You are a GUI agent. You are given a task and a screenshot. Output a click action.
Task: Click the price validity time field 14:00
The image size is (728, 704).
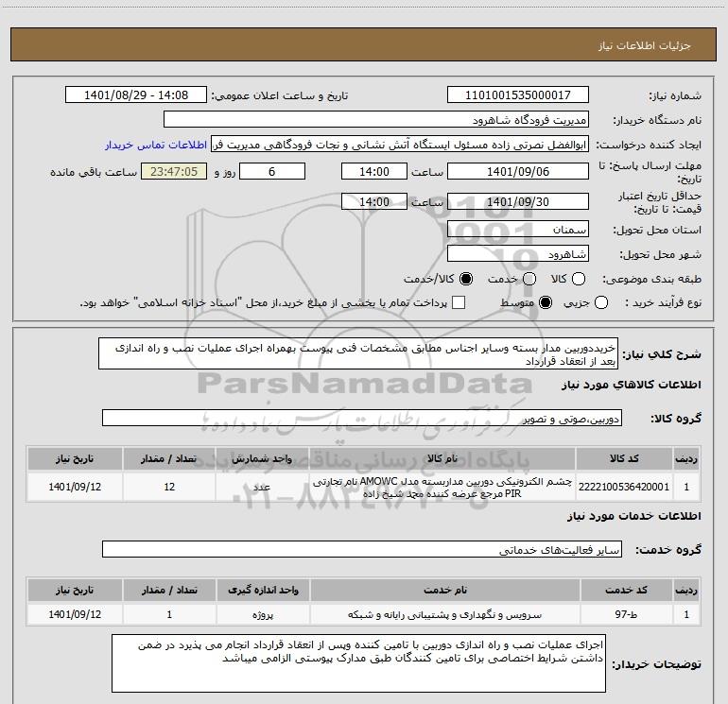click(x=374, y=201)
